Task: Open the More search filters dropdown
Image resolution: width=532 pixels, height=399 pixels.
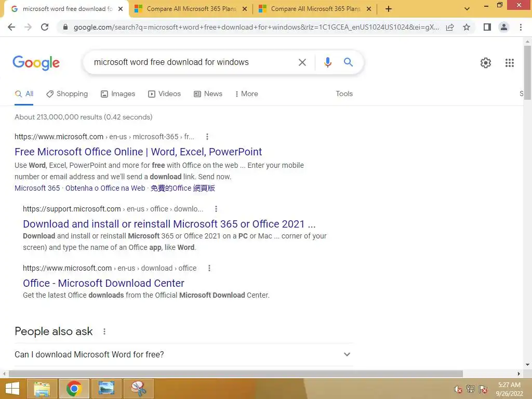Action: tap(247, 94)
